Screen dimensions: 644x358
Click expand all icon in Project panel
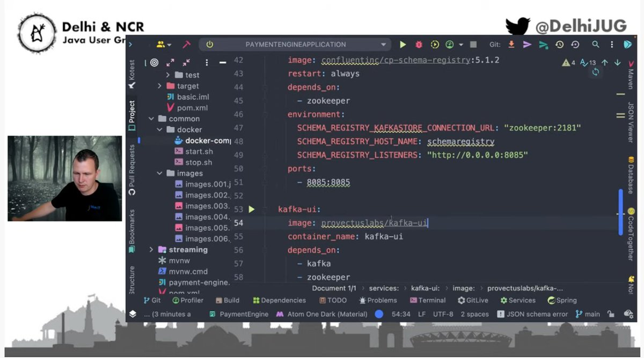pyautogui.click(x=170, y=62)
